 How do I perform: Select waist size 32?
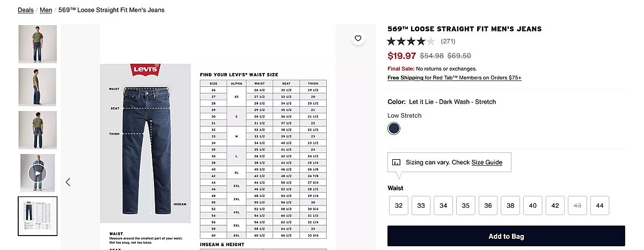399,205
